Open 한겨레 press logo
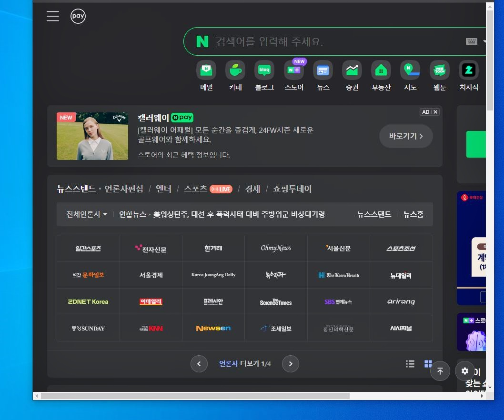 point(213,249)
